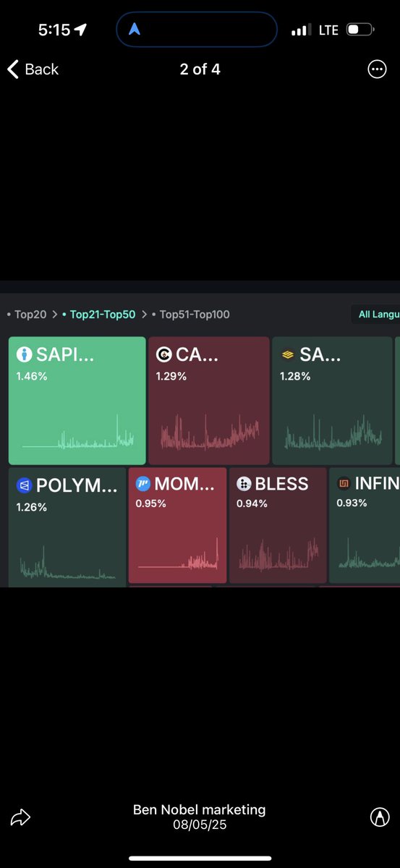Image resolution: width=400 pixels, height=868 pixels.
Task: Tap the blue location arrow pill
Action: coord(197,30)
